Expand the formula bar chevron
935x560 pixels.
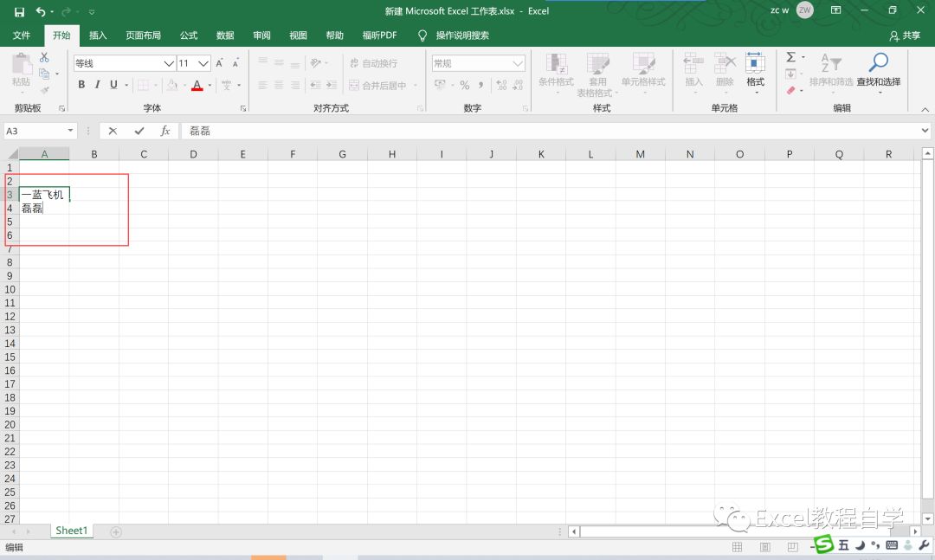pos(925,130)
